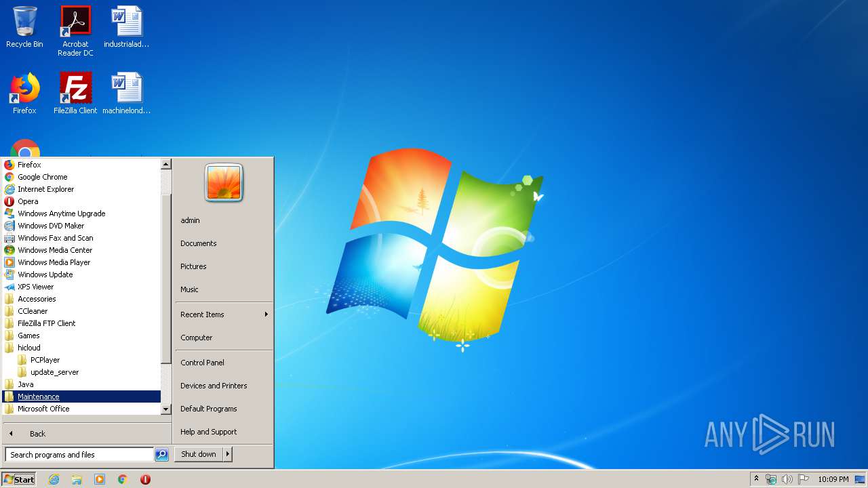Click the clock showing 10:09 PM
This screenshot has width=868, height=488.
[833, 479]
